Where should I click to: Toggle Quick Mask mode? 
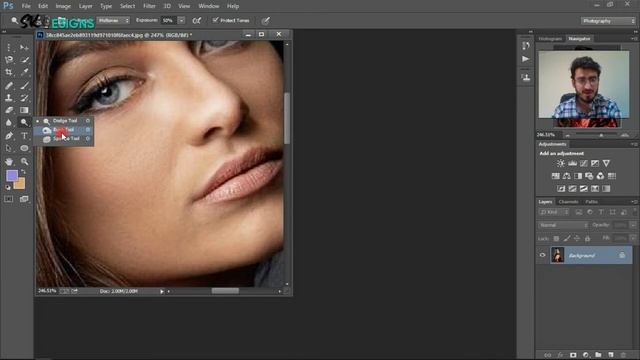9,199
